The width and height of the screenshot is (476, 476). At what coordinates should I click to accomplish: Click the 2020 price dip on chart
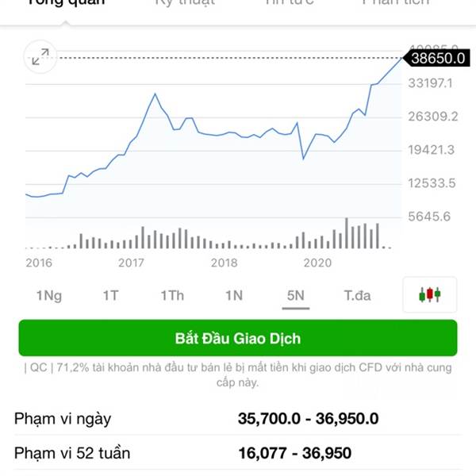(303, 159)
